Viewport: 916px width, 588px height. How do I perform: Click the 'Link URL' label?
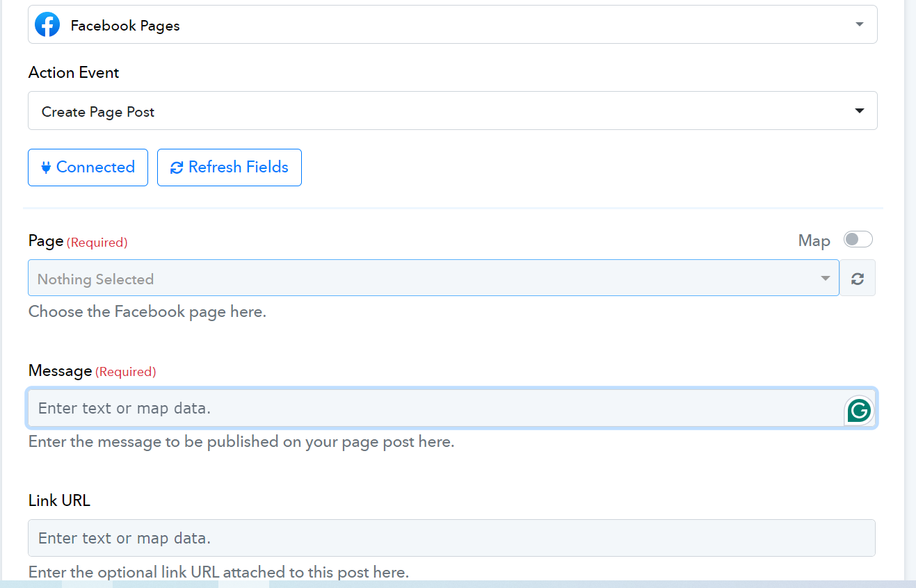59,500
